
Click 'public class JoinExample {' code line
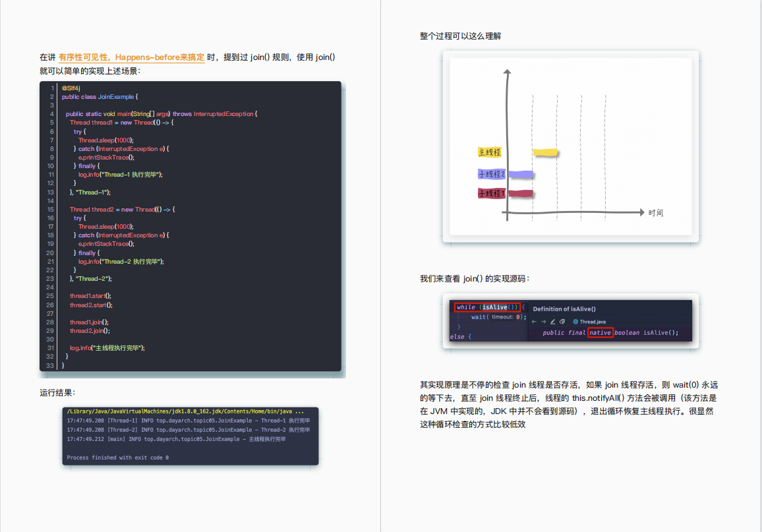coord(100,97)
